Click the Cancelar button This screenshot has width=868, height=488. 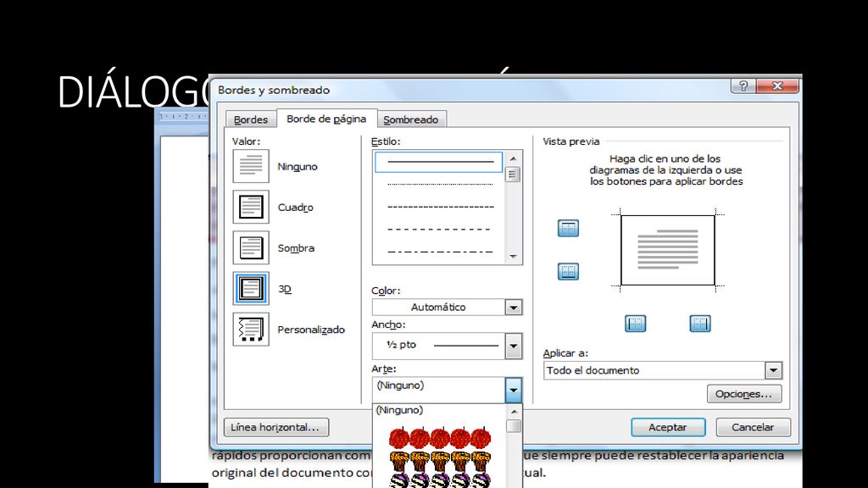pyautogui.click(x=753, y=427)
